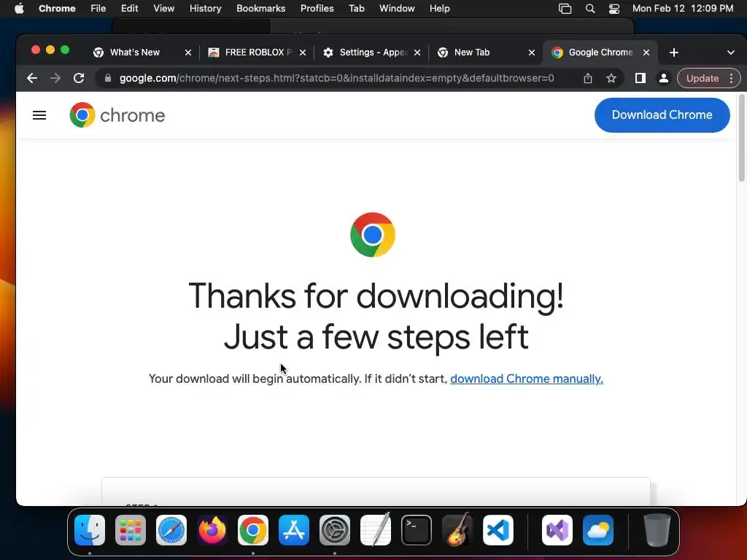
Task: Open System Settings from the Dock
Action: [x=334, y=530]
